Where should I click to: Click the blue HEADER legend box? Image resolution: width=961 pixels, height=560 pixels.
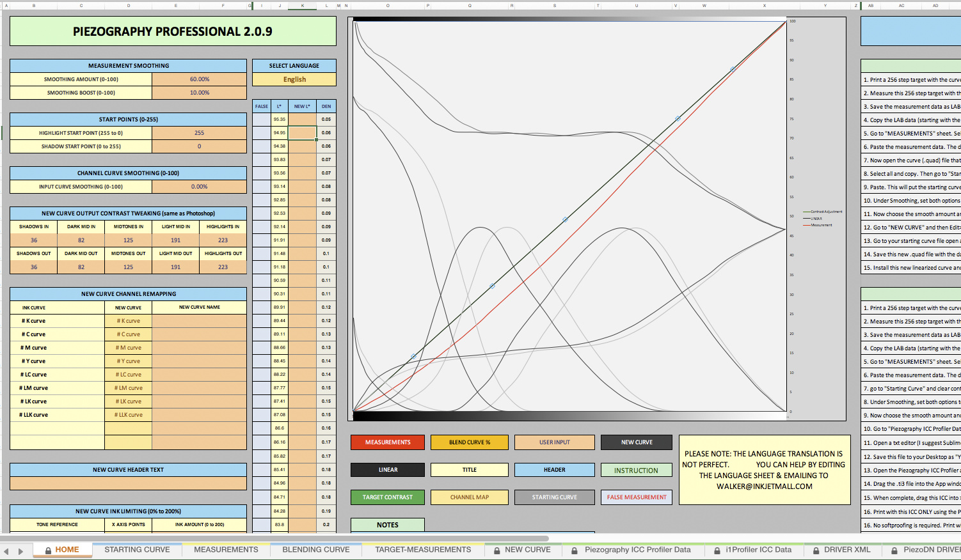[x=554, y=470]
